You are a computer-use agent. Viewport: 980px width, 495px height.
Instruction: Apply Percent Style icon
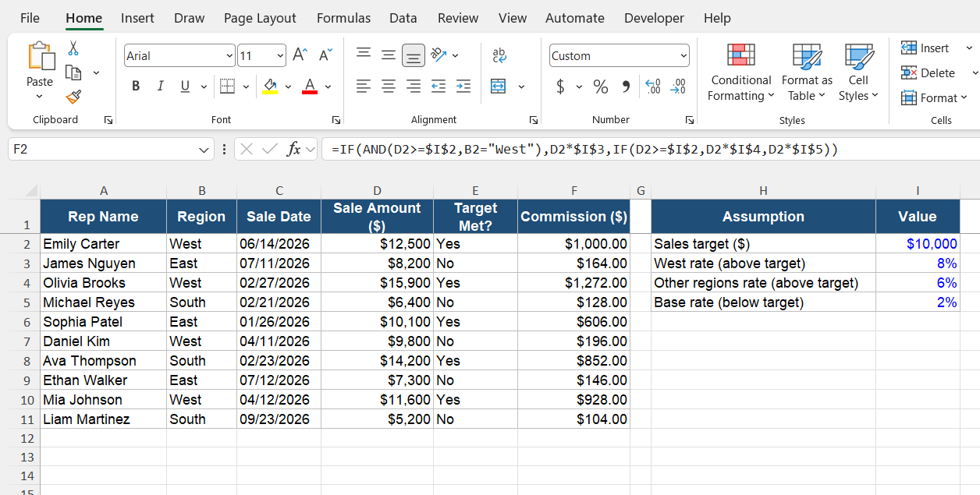click(x=601, y=87)
